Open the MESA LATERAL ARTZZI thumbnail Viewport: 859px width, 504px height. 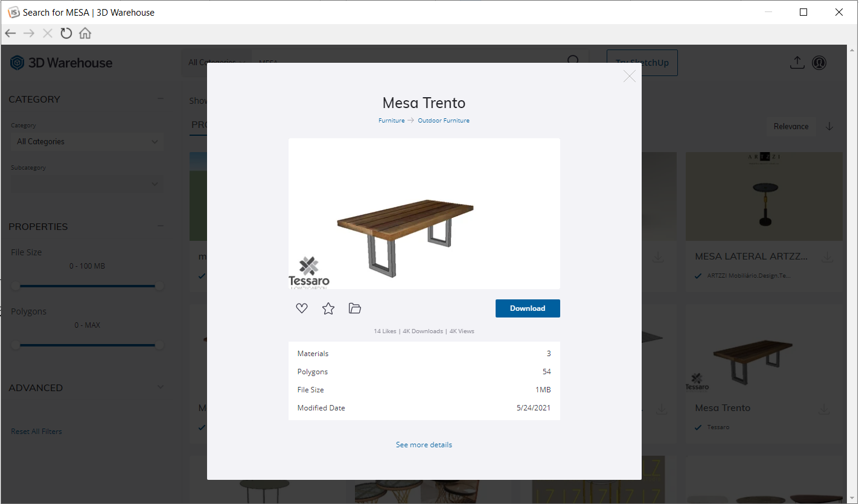764,196
